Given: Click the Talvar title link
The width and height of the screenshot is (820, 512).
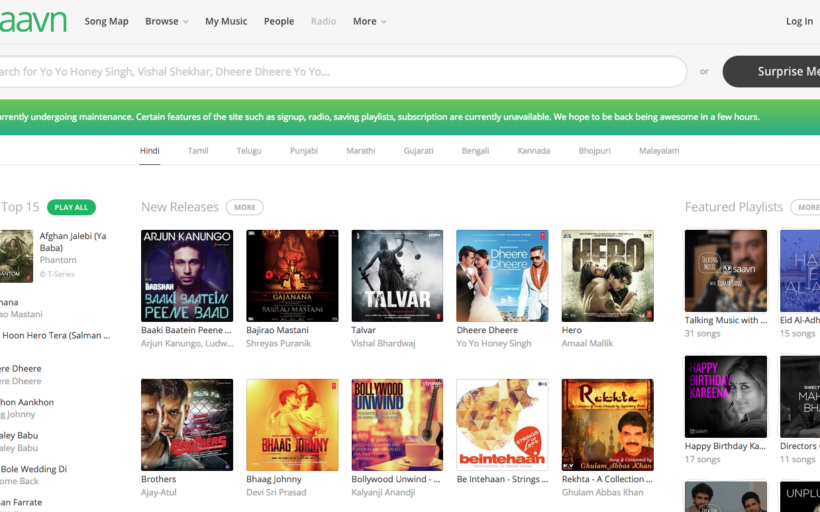Looking at the screenshot, I should pyautogui.click(x=363, y=330).
